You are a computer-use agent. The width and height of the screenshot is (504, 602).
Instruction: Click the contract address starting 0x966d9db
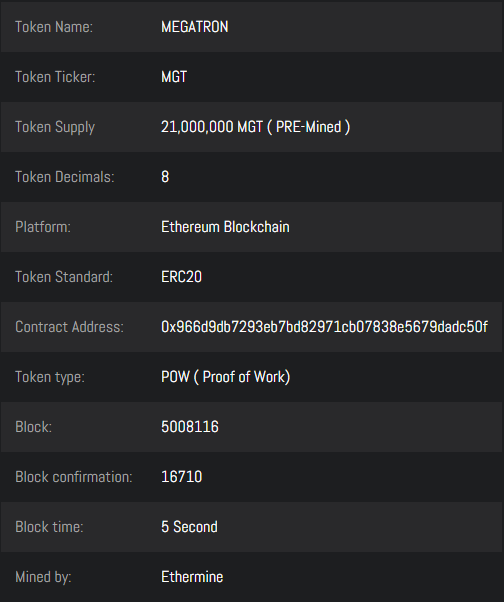click(324, 327)
